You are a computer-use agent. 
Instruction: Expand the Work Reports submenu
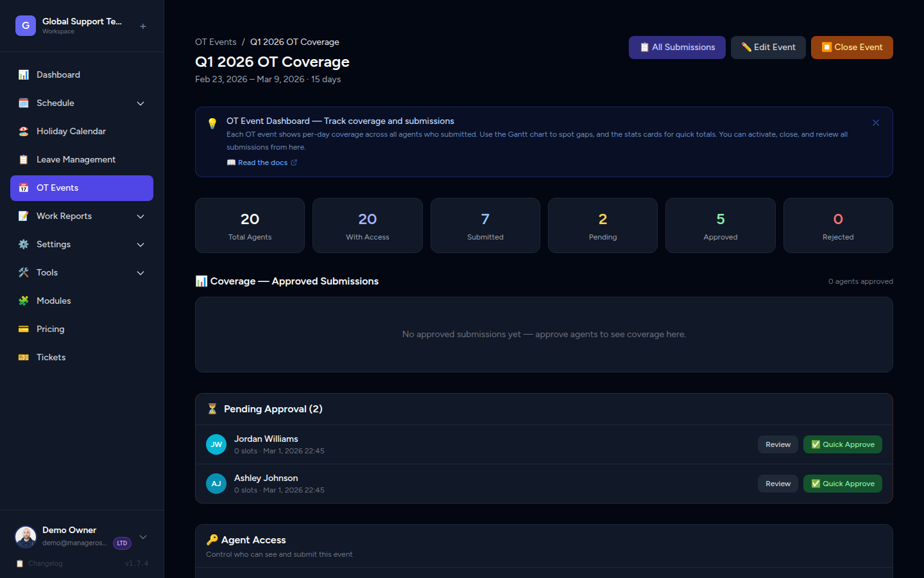pyautogui.click(x=141, y=216)
